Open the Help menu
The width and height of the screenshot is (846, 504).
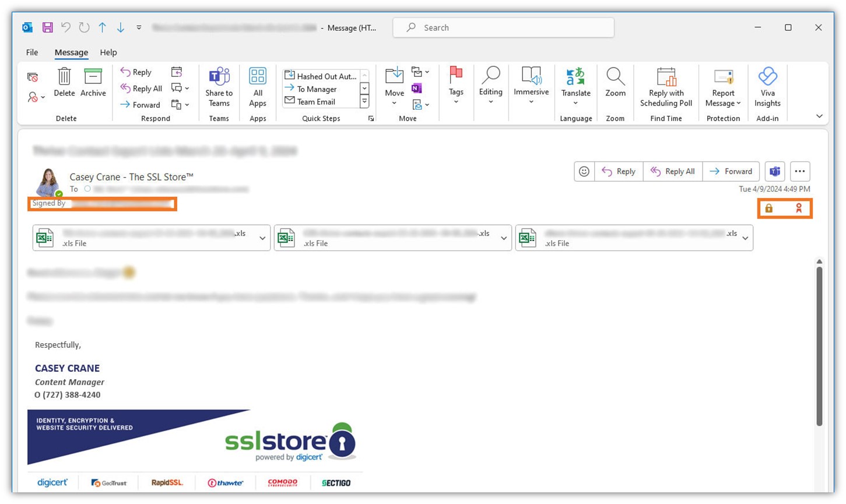pyautogui.click(x=108, y=52)
